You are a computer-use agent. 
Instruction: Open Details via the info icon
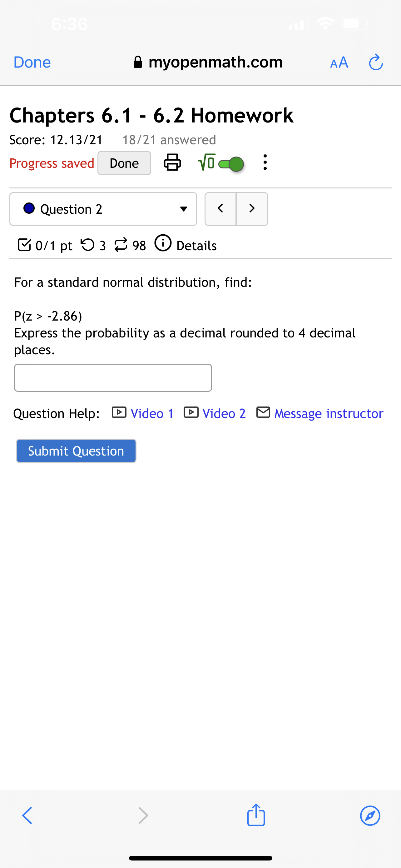click(x=163, y=244)
